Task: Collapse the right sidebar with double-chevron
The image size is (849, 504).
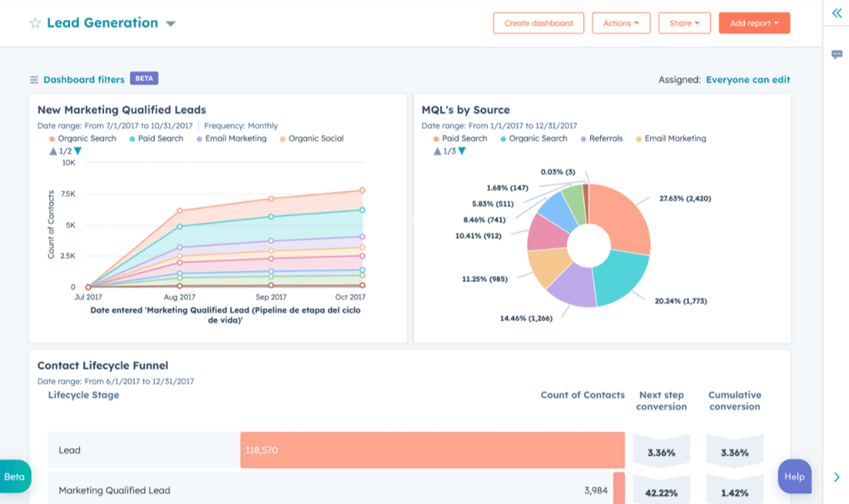Action: coord(837,13)
